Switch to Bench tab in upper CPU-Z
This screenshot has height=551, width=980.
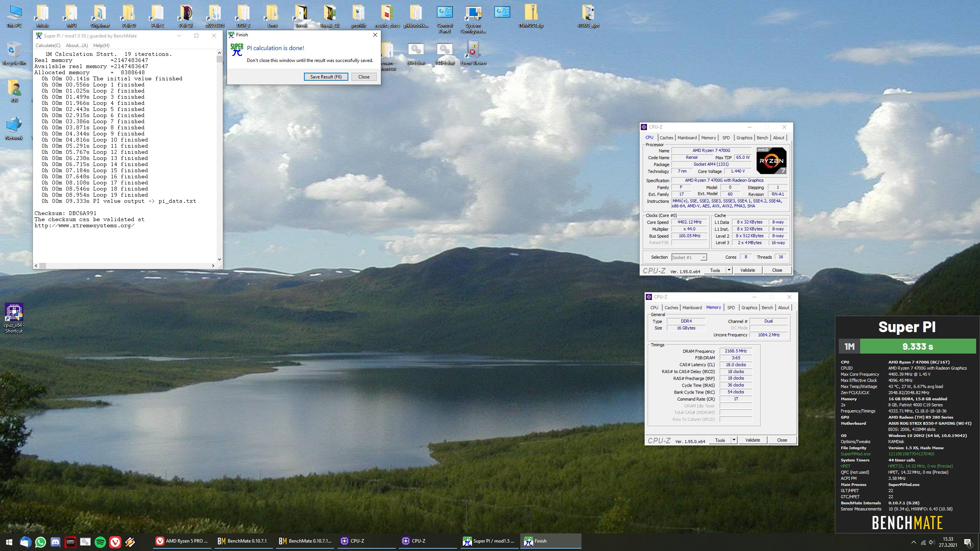tap(762, 138)
